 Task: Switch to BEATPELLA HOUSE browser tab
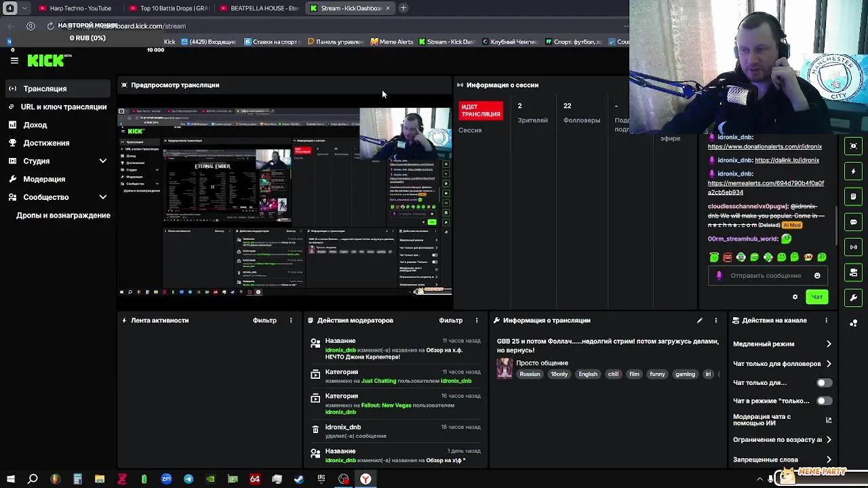[259, 8]
